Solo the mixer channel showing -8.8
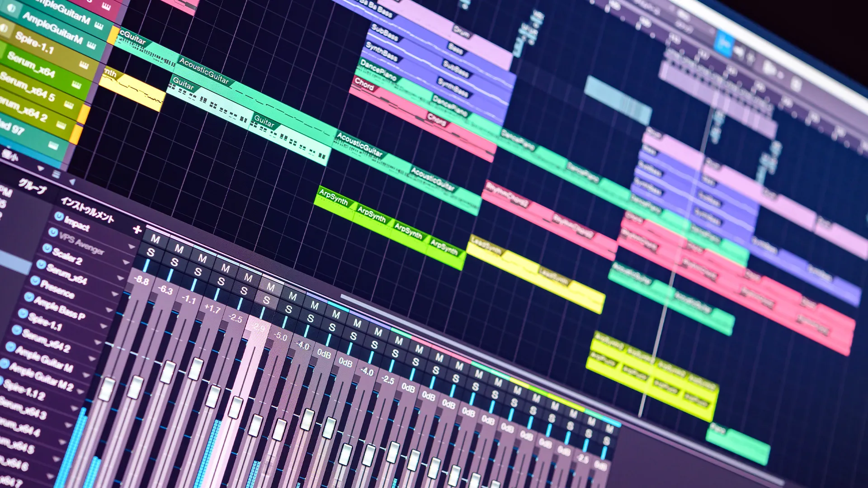The height and width of the screenshot is (488, 868). coord(151,252)
